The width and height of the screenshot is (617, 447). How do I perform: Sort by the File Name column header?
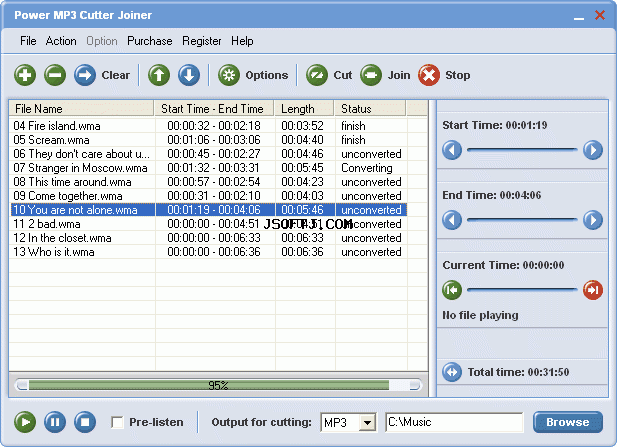(x=81, y=109)
